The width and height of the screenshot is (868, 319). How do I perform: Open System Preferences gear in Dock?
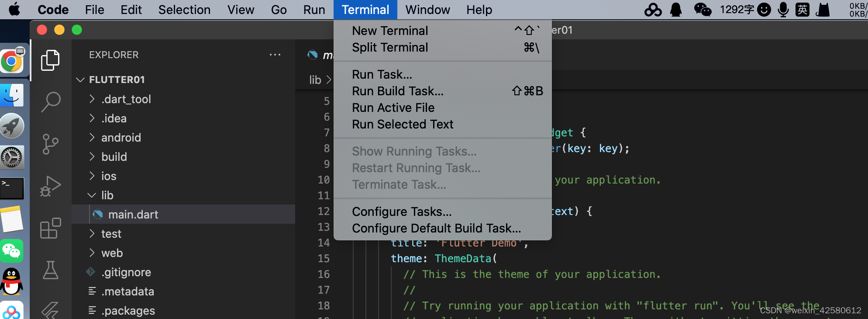pyautogui.click(x=12, y=157)
